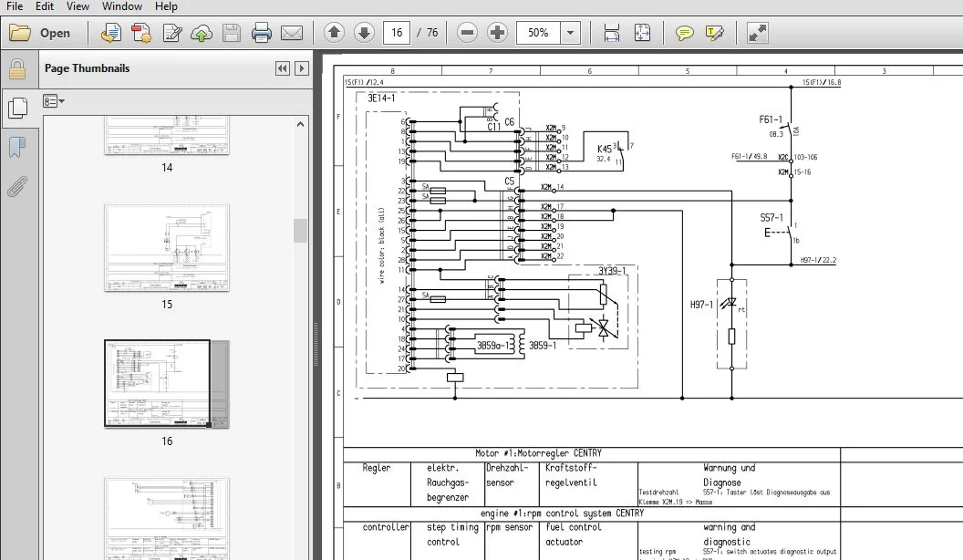Expand the thumbnails panel with right arrow
Viewport: 963px width, 560px height.
pyautogui.click(x=301, y=68)
